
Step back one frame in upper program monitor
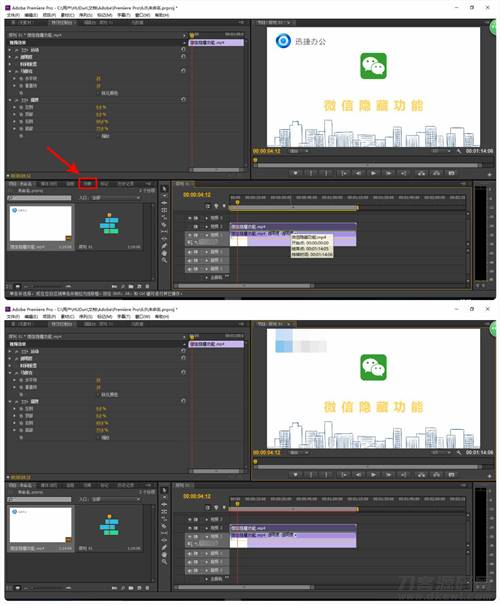(x=358, y=173)
